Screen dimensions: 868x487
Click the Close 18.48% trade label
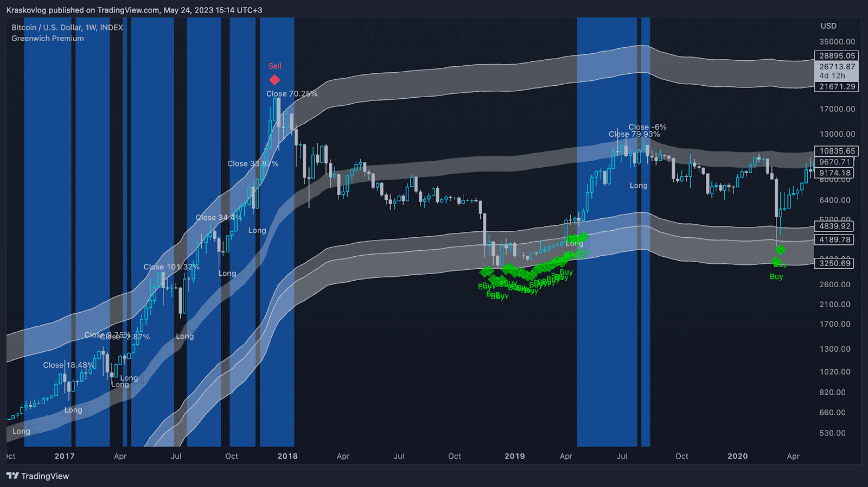pyautogui.click(x=68, y=365)
